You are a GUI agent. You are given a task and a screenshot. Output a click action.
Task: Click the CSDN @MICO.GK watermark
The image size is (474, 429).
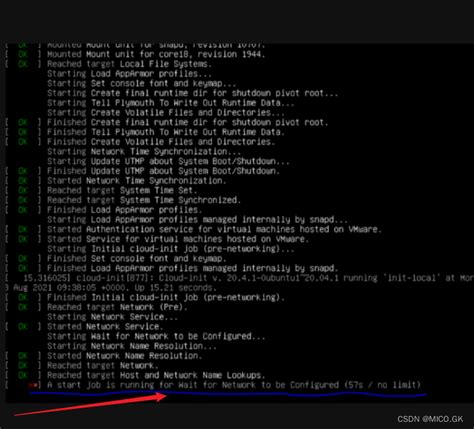pos(430,419)
